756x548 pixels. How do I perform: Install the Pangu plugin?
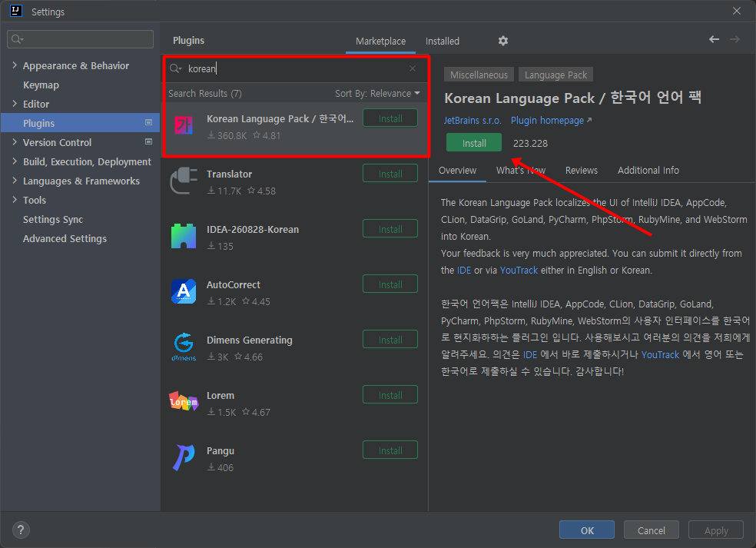[x=390, y=450]
